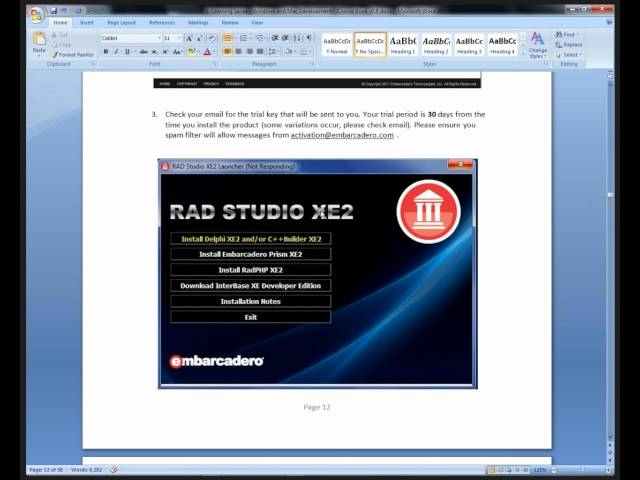Click the Save icon in the Quick Access Toolbar
640x480 pixels.
click(54, 11)
